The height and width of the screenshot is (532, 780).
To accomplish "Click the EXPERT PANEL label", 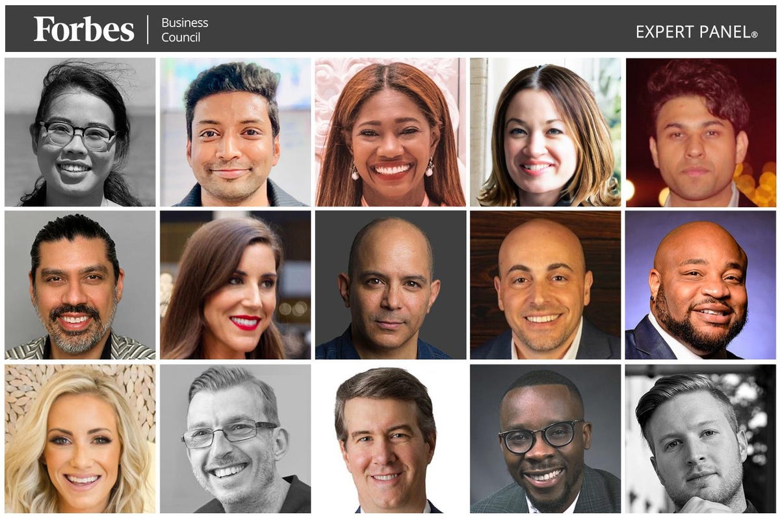I will point(696,32).
